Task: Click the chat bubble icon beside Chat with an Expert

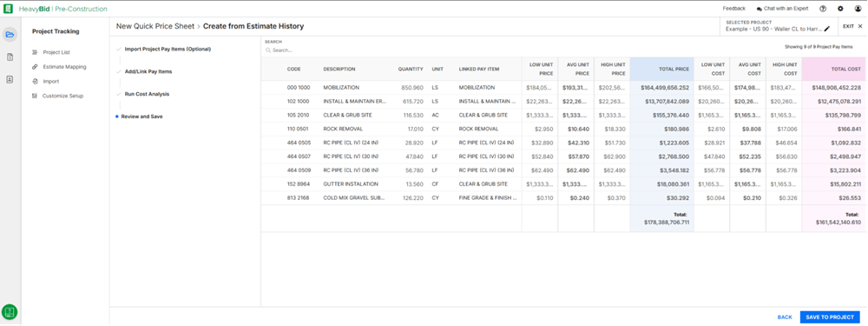Action: pos(759,9)
